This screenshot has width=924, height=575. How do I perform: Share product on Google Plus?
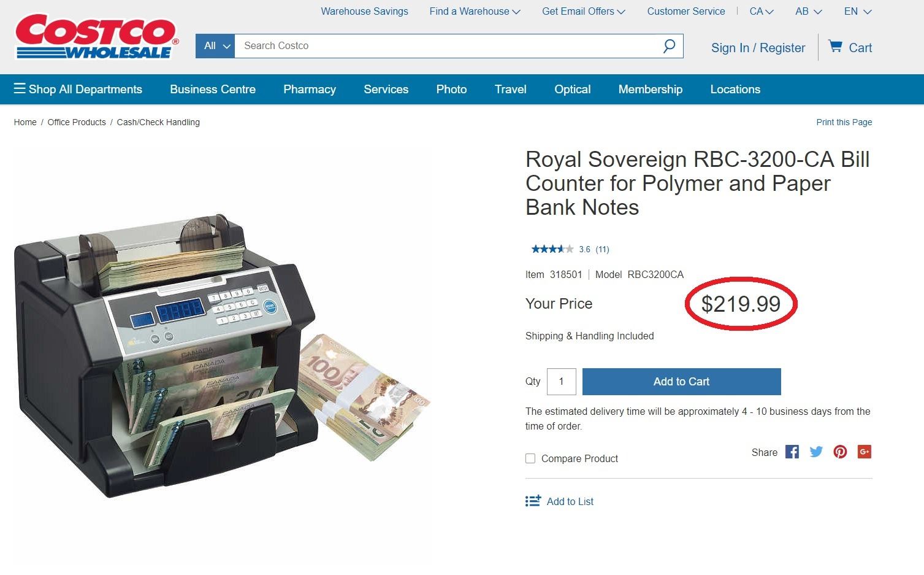point(865,452)
